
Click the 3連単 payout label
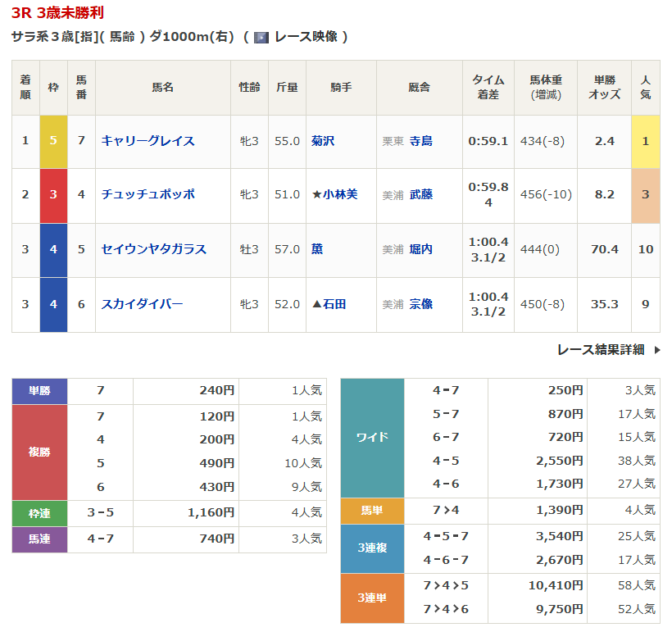[x=372, y=598]
